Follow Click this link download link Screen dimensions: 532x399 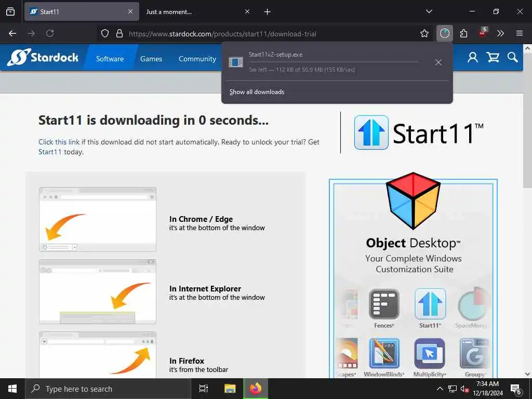coord(59,142)
